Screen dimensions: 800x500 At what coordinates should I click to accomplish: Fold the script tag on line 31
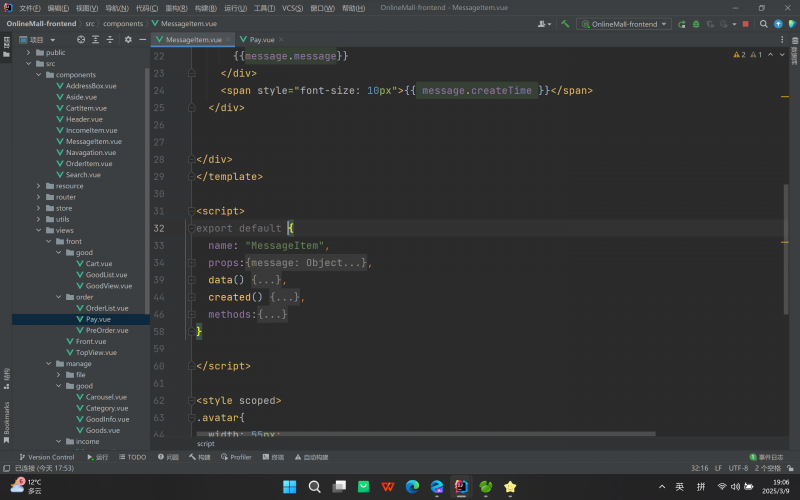coord(192,211)
